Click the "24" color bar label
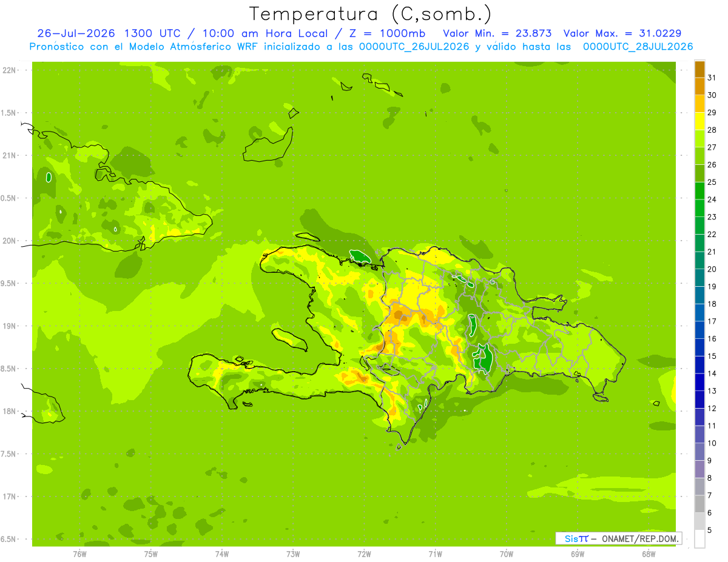Viewport: 728px width, 562px height. pos(712,199)
